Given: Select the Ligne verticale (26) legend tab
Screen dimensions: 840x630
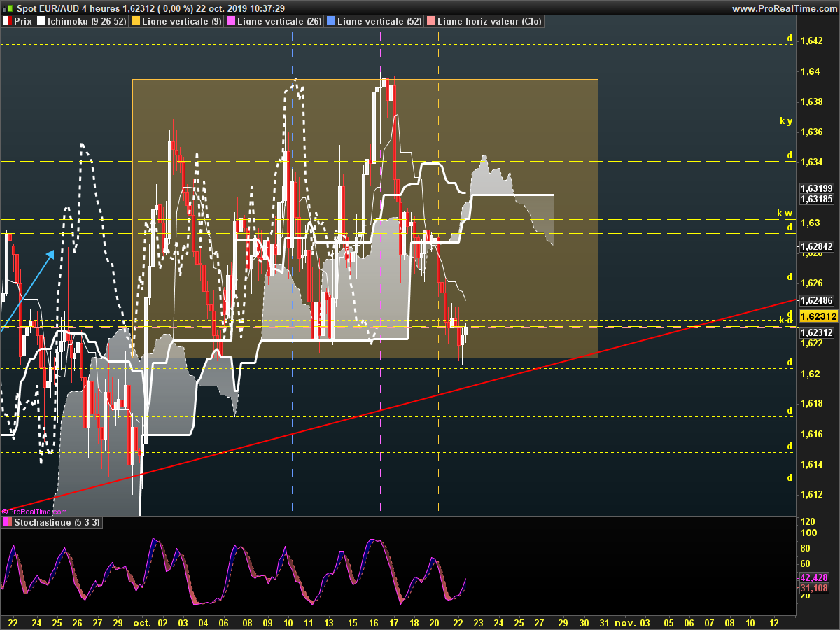Looking at the screenshot, I should point(274,21).
